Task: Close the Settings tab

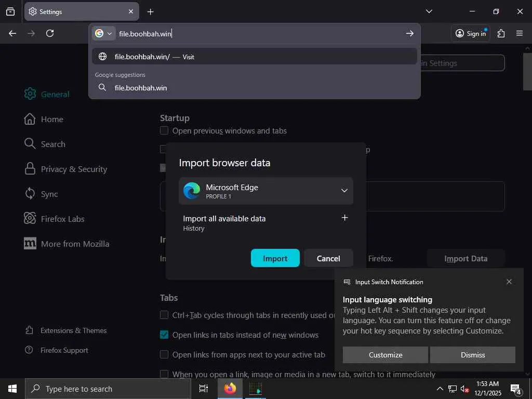Action: point(131,11)
